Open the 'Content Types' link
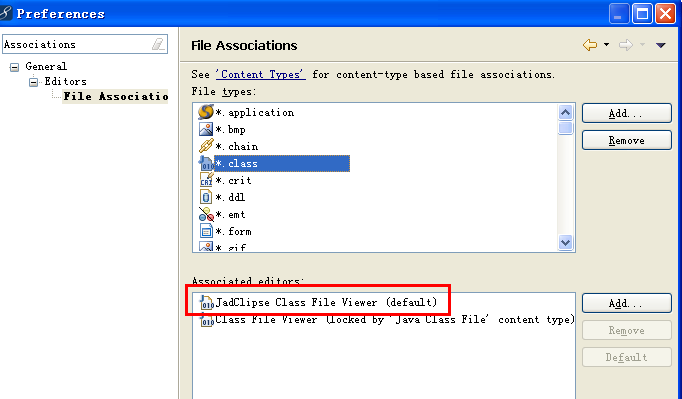 tap(261, 74)
